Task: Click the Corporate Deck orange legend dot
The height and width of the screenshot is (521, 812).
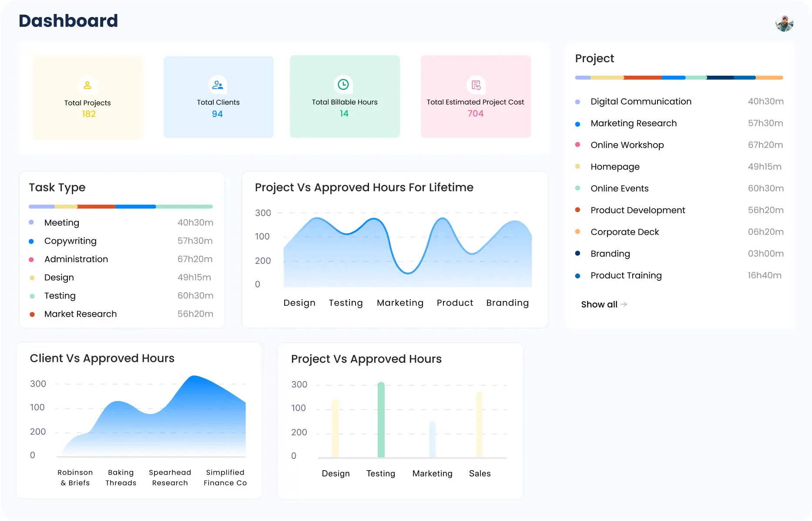Action: (577, 232)
